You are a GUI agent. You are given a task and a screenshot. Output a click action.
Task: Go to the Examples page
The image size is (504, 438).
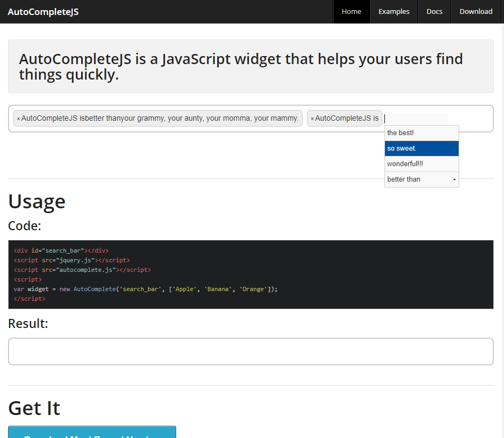click(394, 12)
